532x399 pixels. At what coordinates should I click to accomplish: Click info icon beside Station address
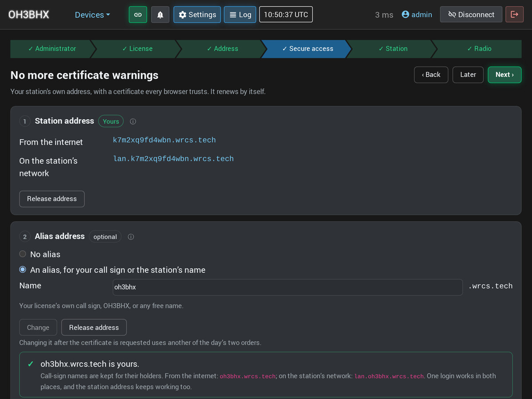(133, 121)
